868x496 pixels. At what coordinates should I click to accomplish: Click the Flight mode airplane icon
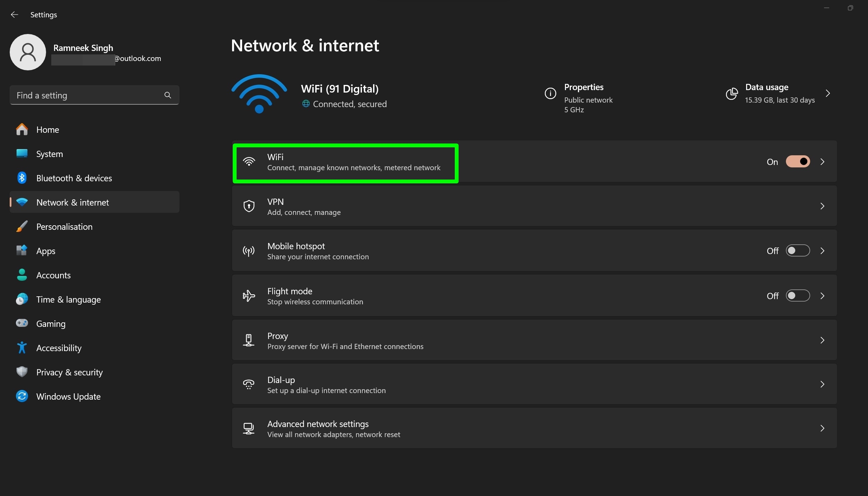pos(249,296)
